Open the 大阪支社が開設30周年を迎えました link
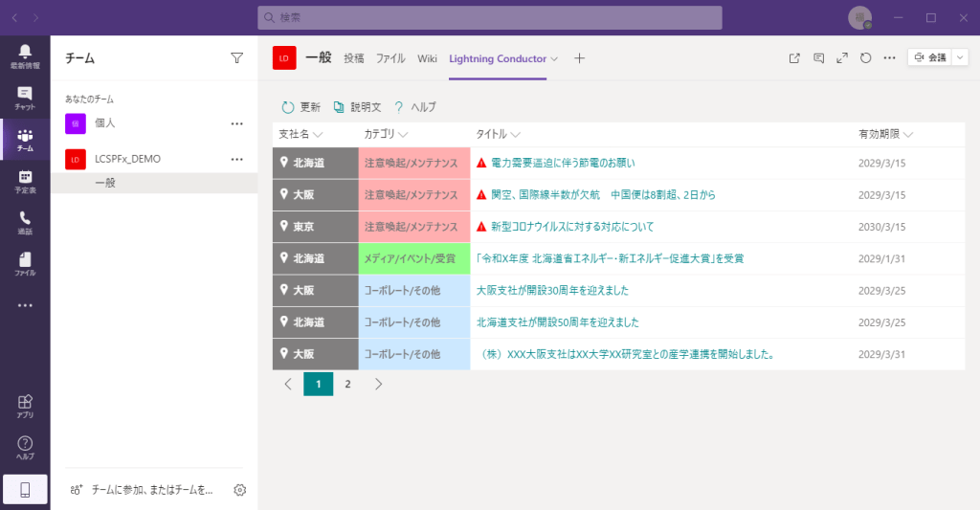 pos(552,290)
